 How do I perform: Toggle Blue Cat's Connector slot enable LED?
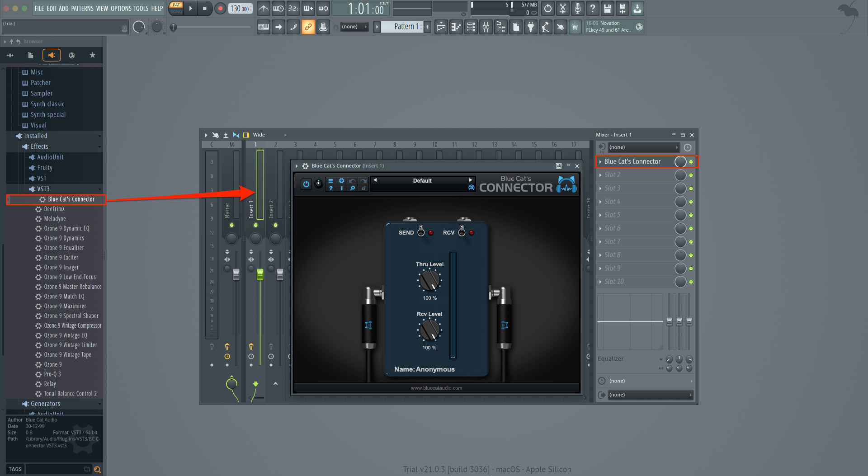pos(691,162)
